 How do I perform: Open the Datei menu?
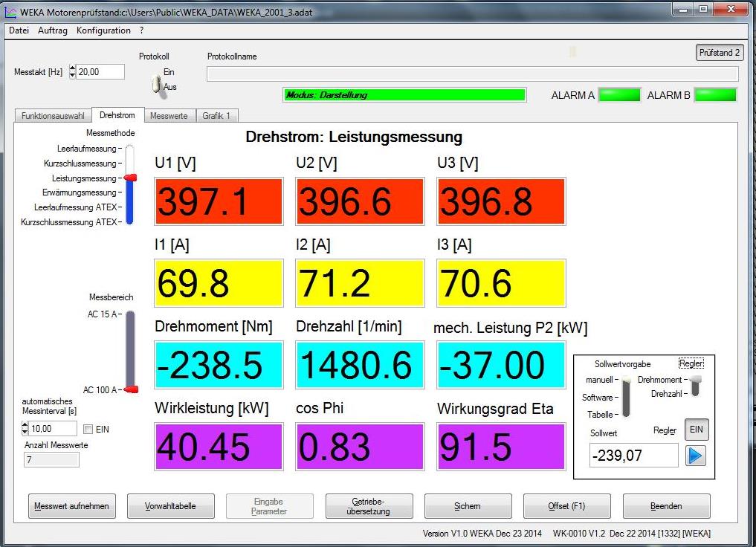tap(19, 30)
